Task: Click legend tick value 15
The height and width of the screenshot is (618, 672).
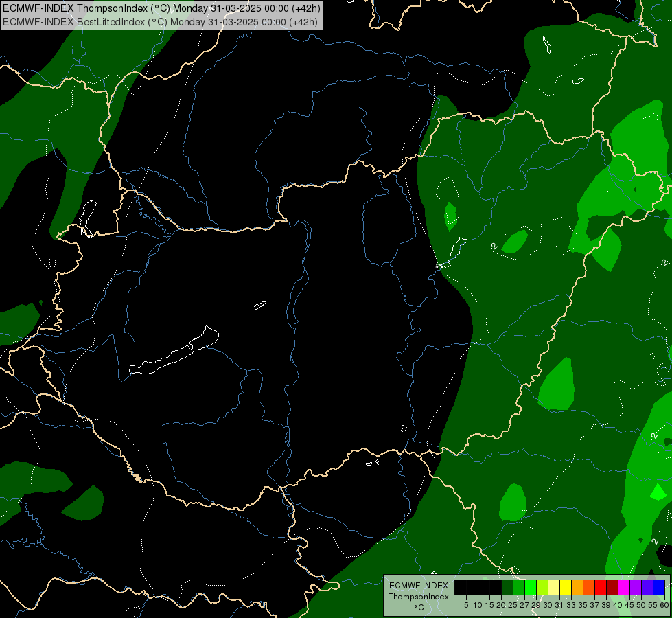Action: coord(489,605)
